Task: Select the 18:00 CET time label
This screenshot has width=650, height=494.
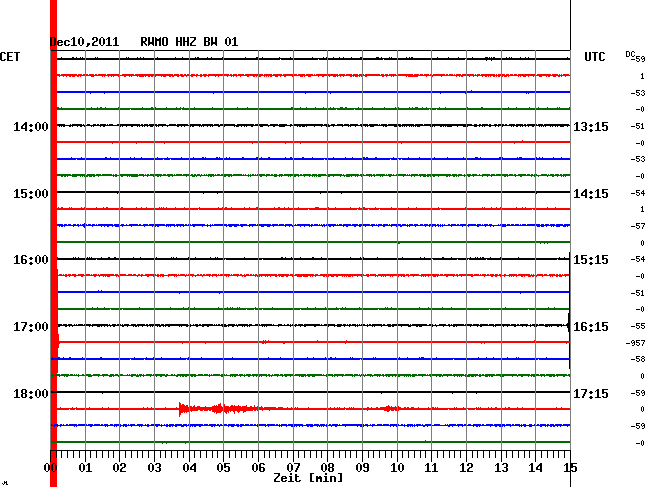Action: (31, 393)
